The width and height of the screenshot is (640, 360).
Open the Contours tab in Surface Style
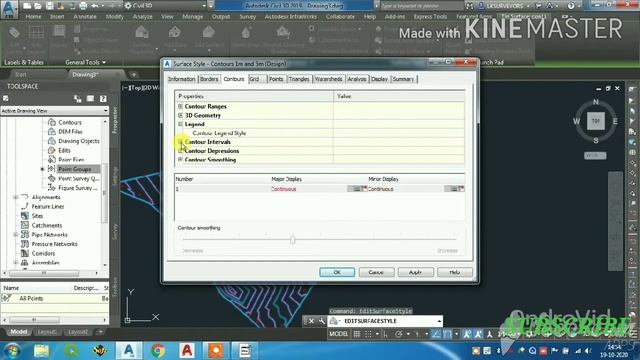(x=234, y=79)
